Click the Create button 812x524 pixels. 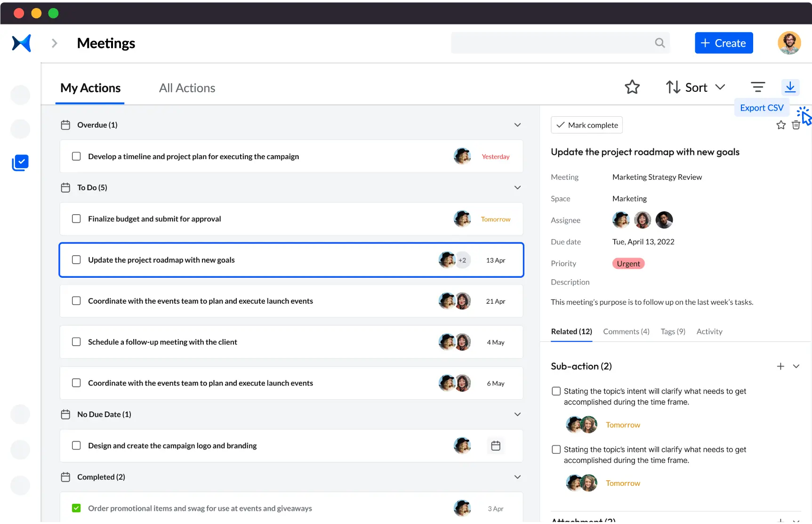724,43
